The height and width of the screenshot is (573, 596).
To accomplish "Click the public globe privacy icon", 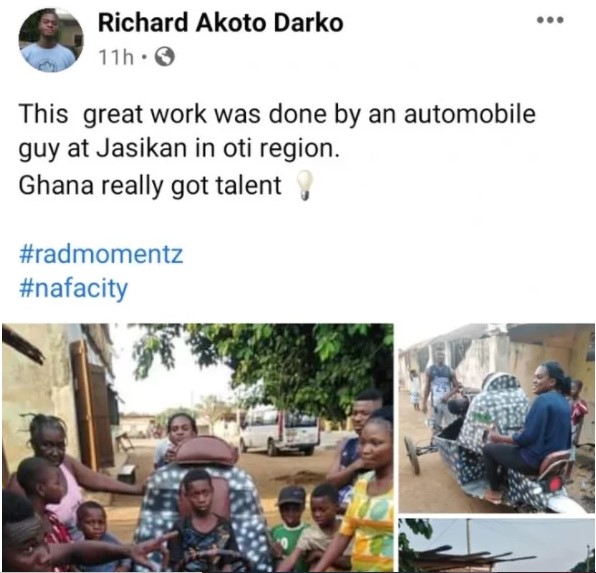I will (165, 57).
